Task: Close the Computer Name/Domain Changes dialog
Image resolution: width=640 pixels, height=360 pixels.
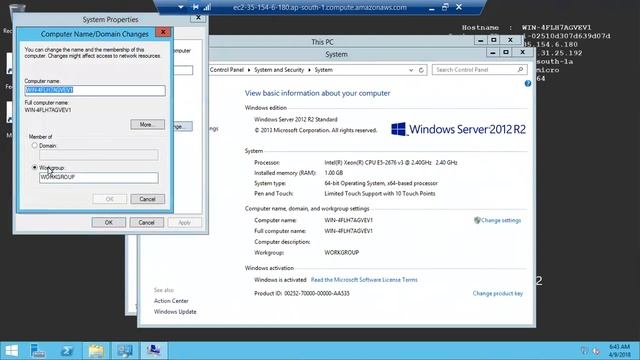Action: coord(163,32)
